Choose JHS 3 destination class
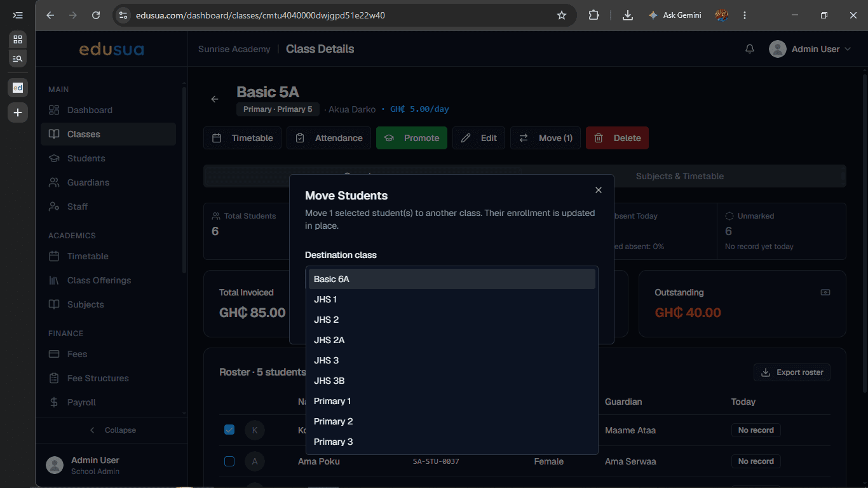 tap(452, 360)
